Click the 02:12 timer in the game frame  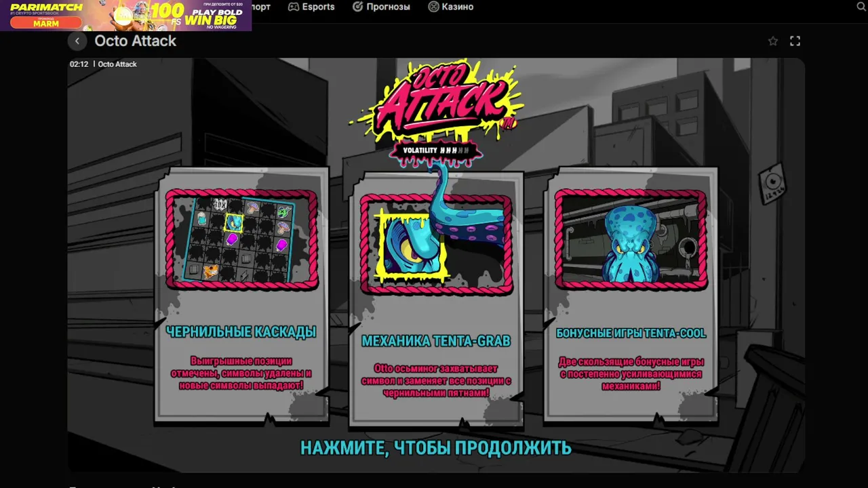coord(79,64)
